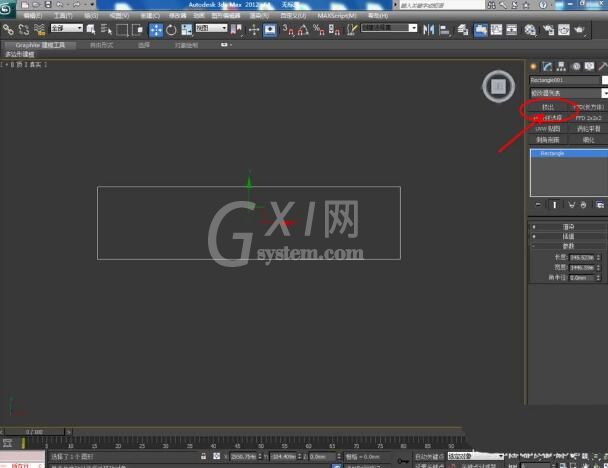608x468 pixels.
Task: Open the 编辑(E) menu
Action: (33, 16)
